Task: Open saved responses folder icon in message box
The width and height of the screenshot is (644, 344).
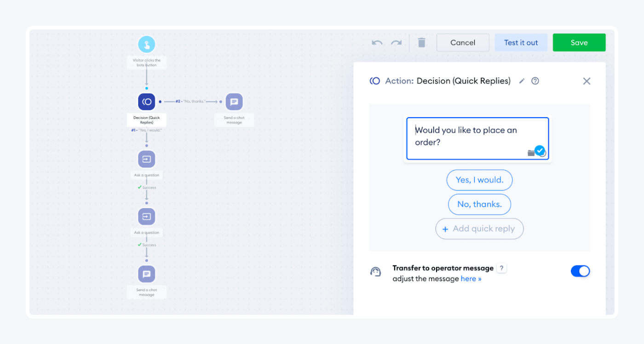Action: [x=531, y=153]
